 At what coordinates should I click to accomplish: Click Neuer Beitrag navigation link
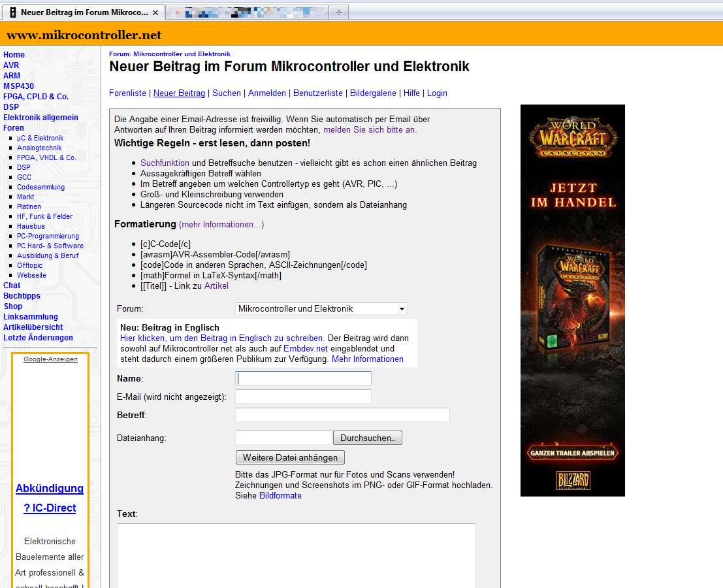coord(179,93)
